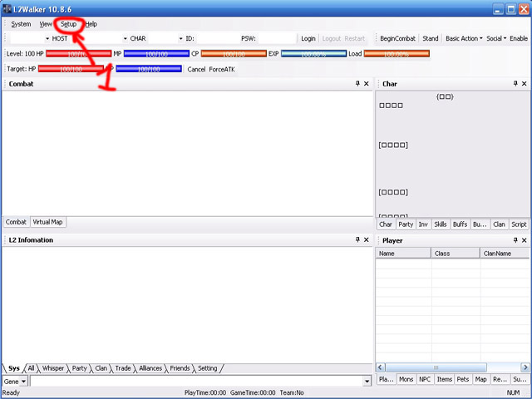
Task: Click the Target MP blue bar
Action: (x=149, y=69)
